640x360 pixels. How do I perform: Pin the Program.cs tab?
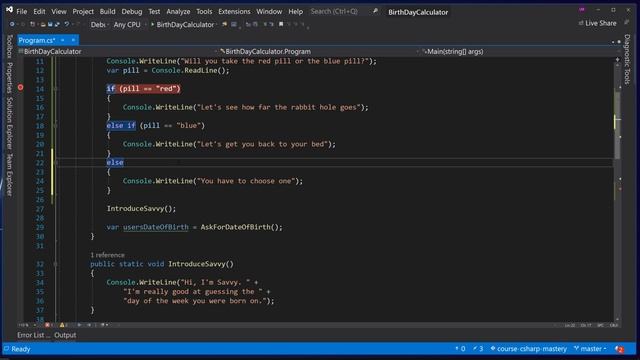(62, 40)
